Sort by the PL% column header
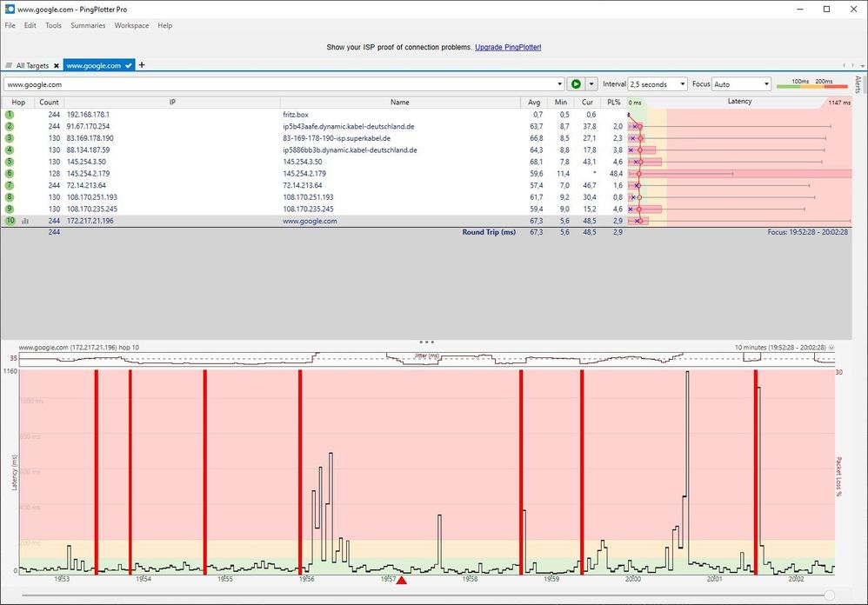This screenshot has height=605, width=868. tap(613, 103)
